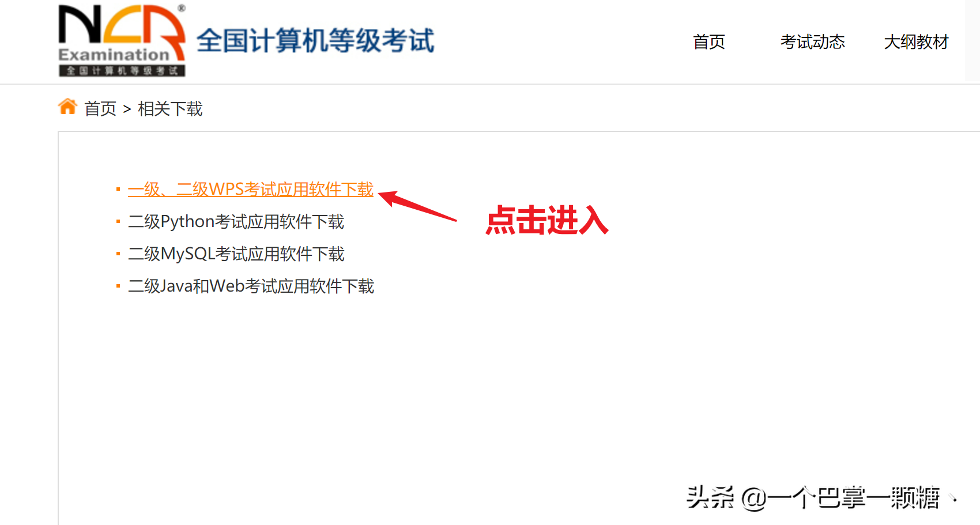The width and height of the screenshot is (980, 525).
Task: Open 二级MySQL考试应用软件下载 link
Action: [236, 254]
